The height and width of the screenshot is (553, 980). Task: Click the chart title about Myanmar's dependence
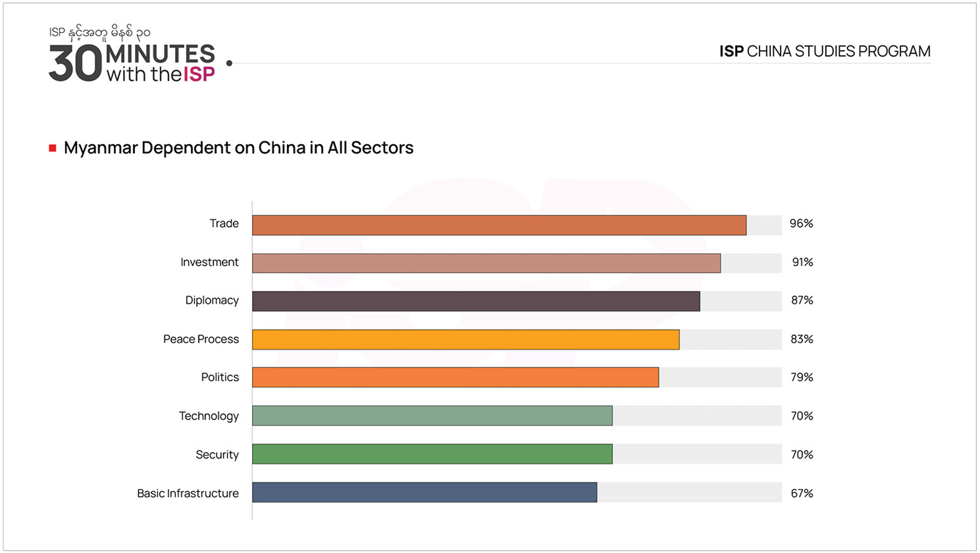click(x=238, y=148)
